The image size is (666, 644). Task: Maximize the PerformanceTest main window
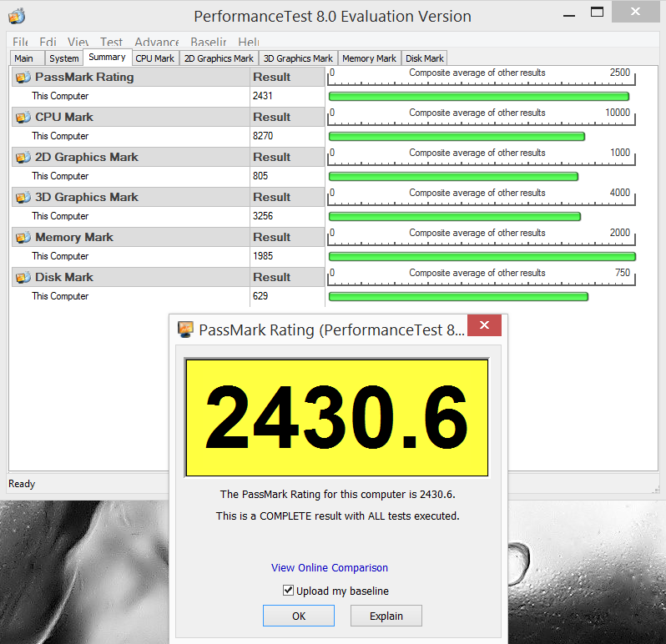(597, 12)
